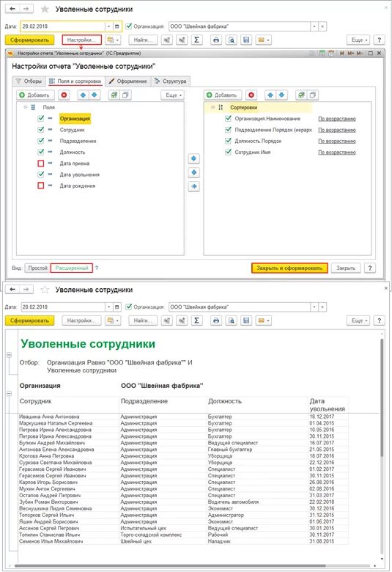Click the forward arrow in the upper window
This screenshot has width=392, height=572.
[x=26, y=9]
